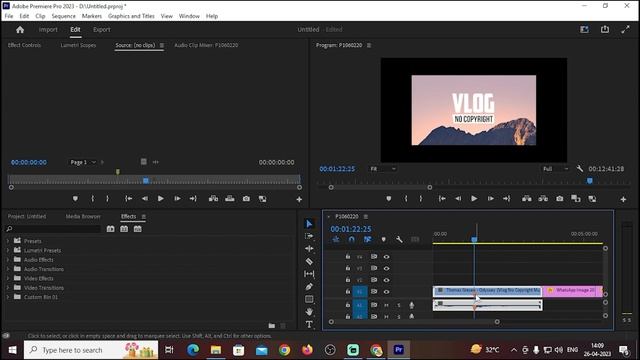The image size is (640, 360).
Task: Toggle lock on V4 track
Action: [x=348, y=256]
